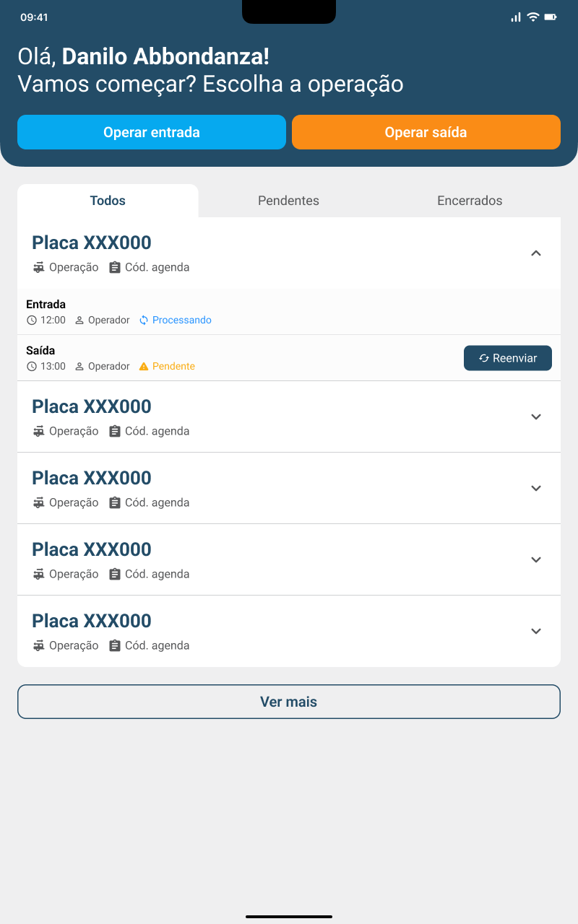This screenshot has width=578, height=924.
Task: Click the clipboard agenda icon in first card
Action: coord(115,267)
